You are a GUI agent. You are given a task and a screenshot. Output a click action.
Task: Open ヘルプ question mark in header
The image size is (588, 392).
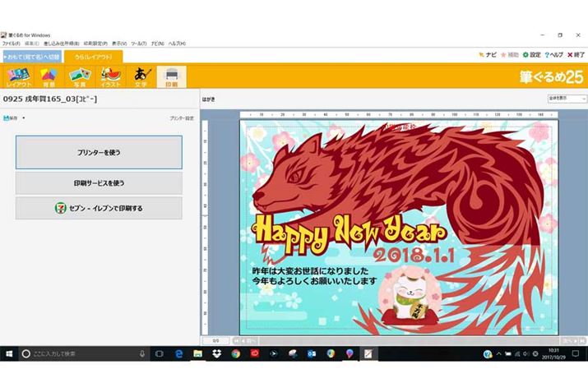(x=554, y=55)
